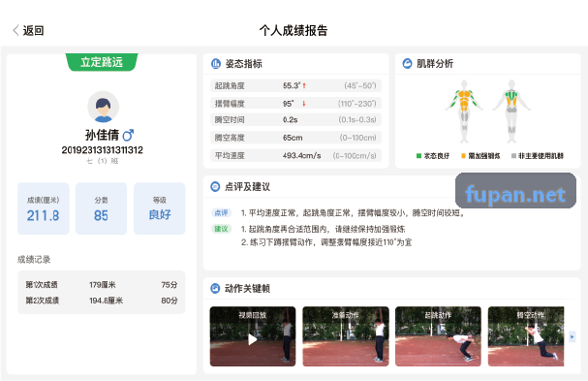Image resolution: width=588 pixels, height=381 pixels.
Task: Click the (45°-50°) reference range
Action: pos(360,85)
